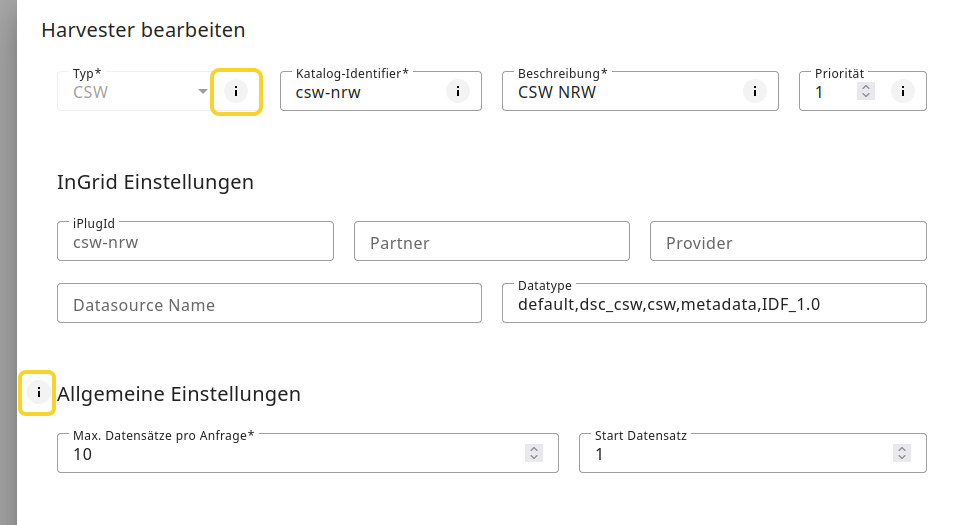Click info icon in Priorität field
Image resolution: width=959 pixels, height=525 pixels.
902,92
